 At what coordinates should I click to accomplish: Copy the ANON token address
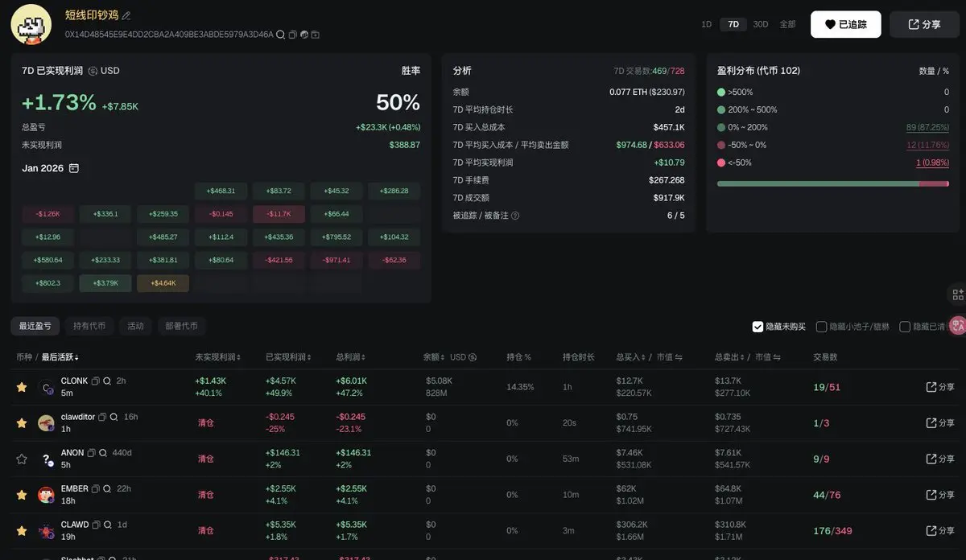pyautogui.click(x=92, y=453)
